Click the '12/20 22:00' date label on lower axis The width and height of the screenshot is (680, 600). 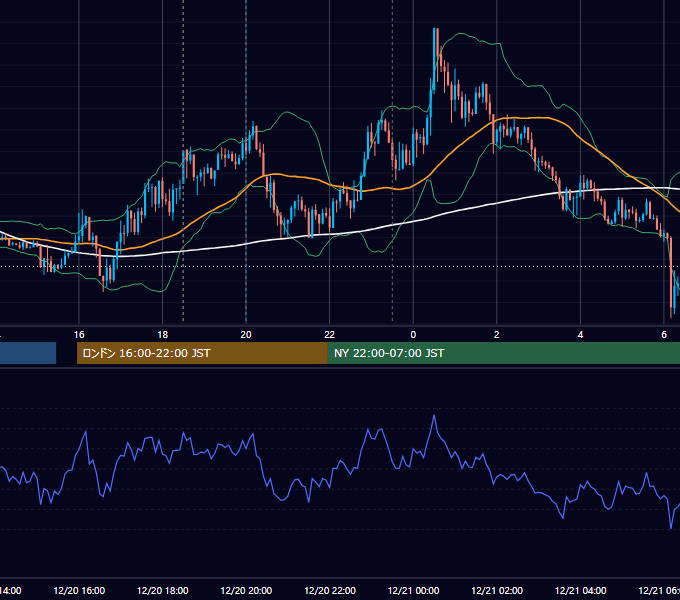(x=330, y=591)
